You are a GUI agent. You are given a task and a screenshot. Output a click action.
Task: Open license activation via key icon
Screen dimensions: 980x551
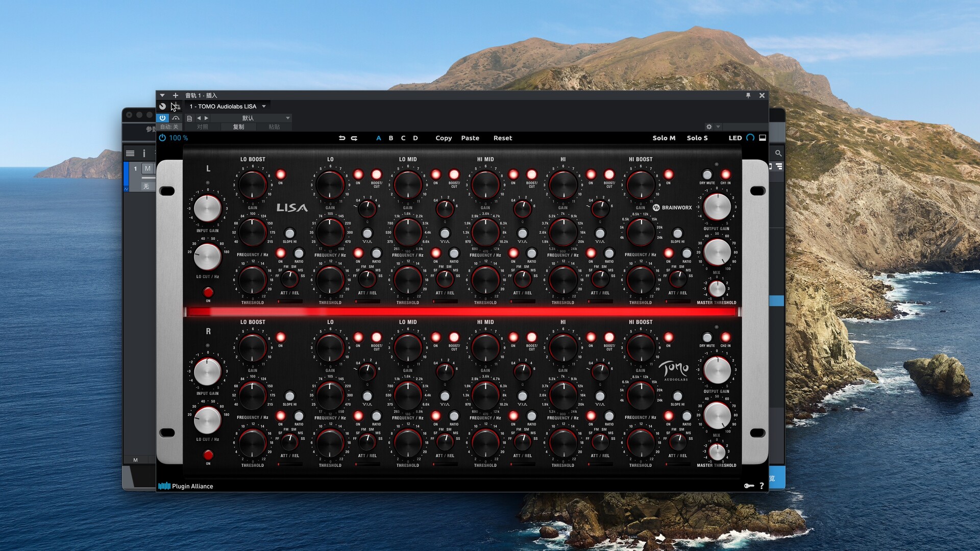click(749, 486)
